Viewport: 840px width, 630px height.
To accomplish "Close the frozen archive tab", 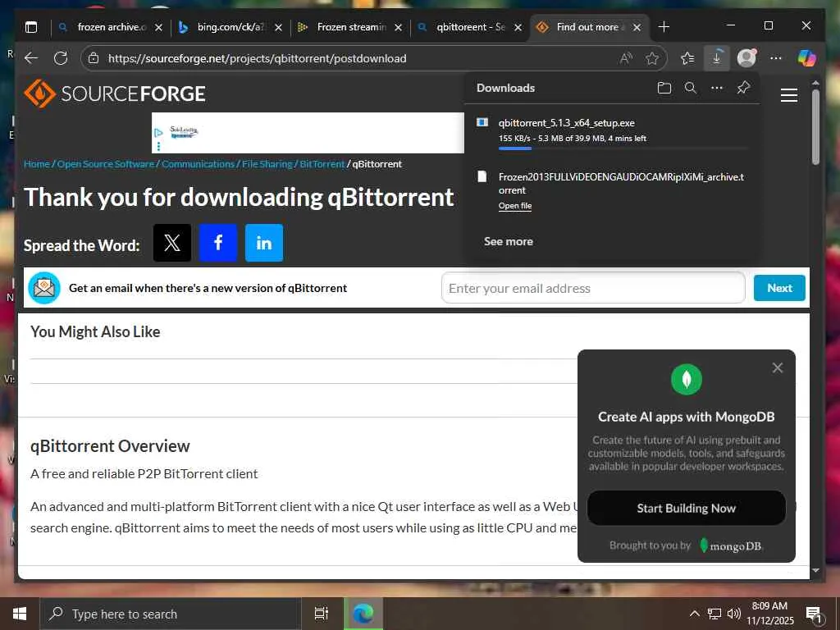I will pos(158,27).
